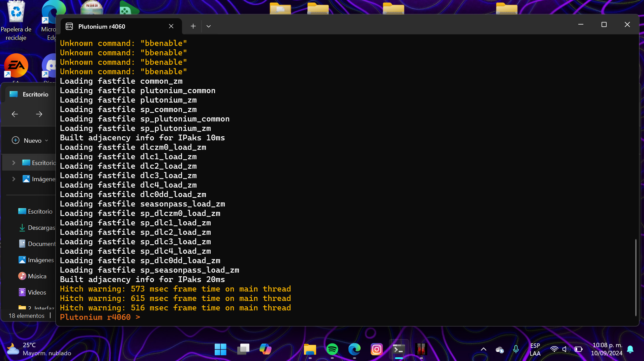The image size is (644, 361).
Task: Open Spotify from the taskbar
Action: pos(332,350)
